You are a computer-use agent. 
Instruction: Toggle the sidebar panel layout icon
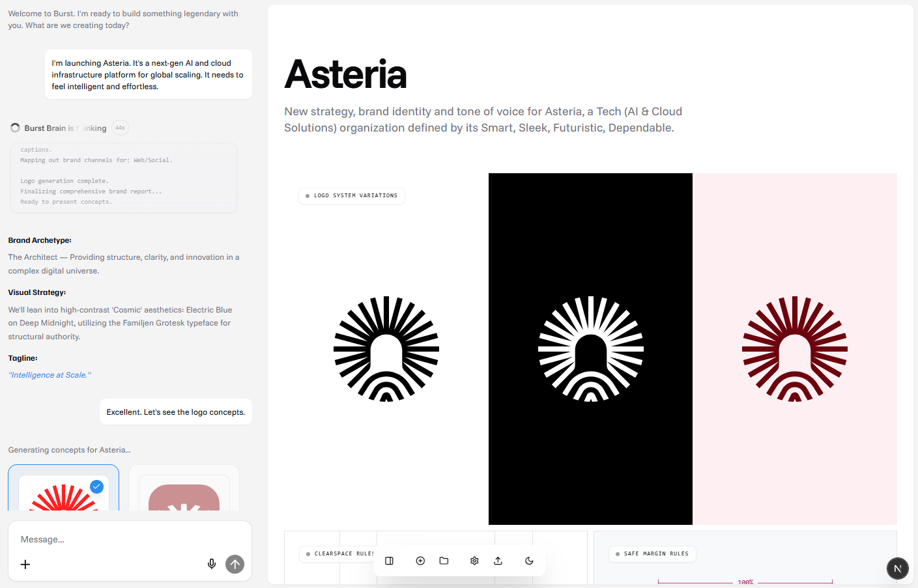(389, 561)
